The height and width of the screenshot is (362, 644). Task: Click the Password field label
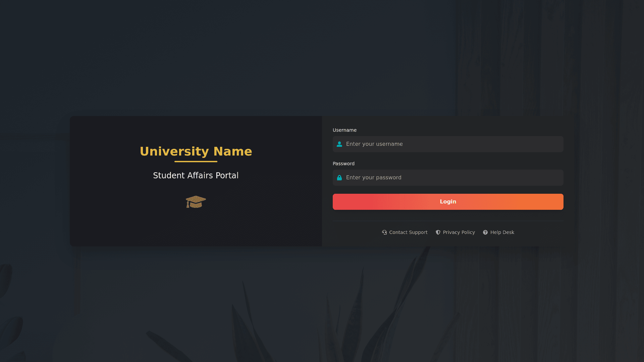343,164
